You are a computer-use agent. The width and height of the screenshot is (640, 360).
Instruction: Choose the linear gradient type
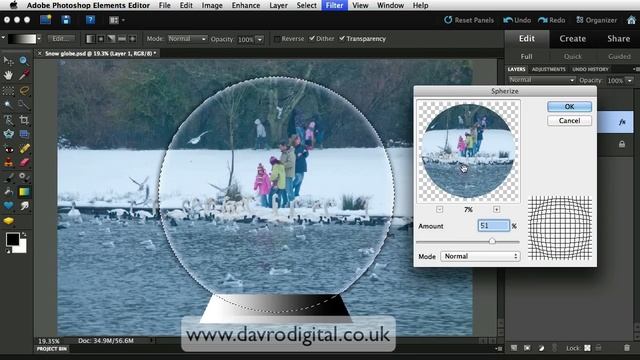click(90, 39)
